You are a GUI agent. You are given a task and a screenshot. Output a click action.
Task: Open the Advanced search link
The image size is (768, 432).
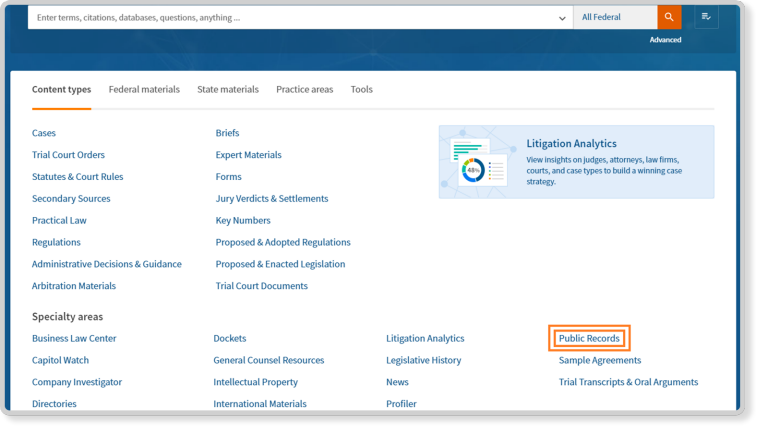coord(665,40)
